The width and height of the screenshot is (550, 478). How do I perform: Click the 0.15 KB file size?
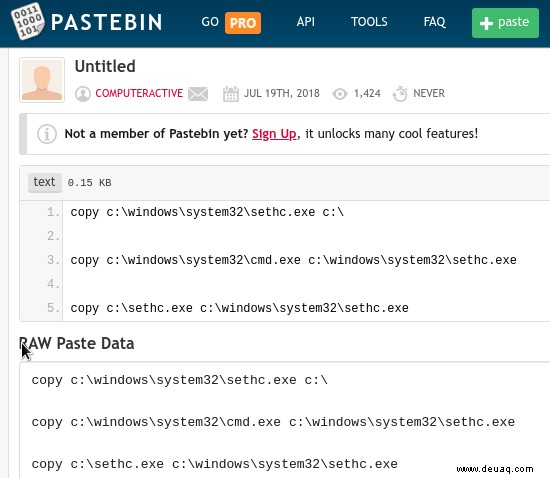(x=89, y=183)
